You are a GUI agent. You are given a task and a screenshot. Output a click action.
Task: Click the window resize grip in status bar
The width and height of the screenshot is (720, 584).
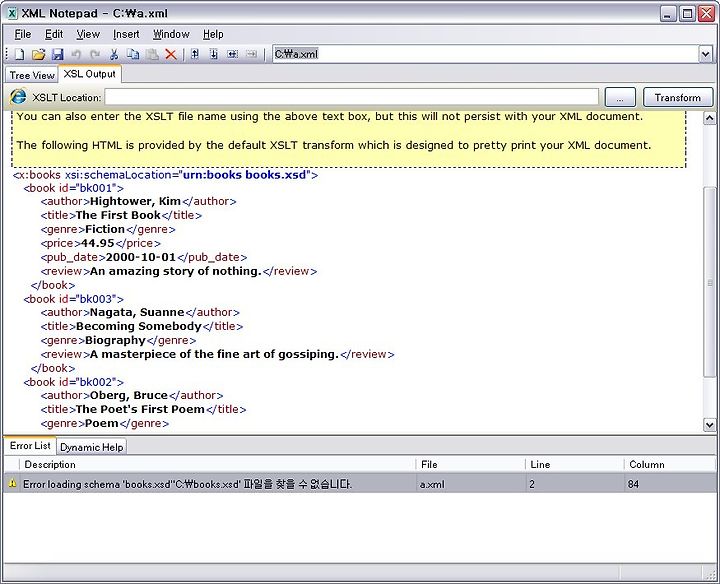(710, 573)
